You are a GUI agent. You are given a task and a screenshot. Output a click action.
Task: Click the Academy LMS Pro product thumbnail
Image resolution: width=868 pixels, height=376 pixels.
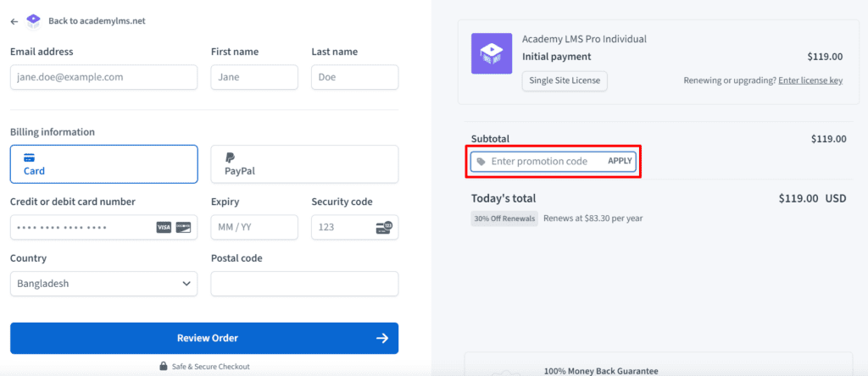(492, 53)
